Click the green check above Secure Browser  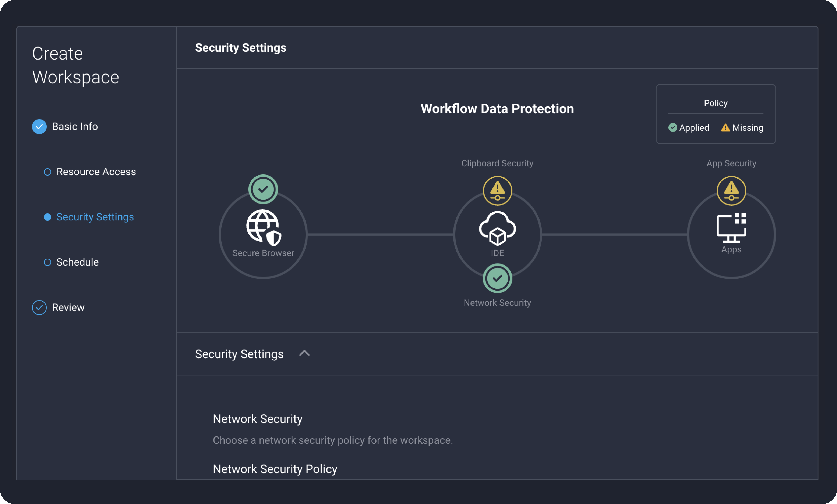pyautogui.click(x=263, y=189)
